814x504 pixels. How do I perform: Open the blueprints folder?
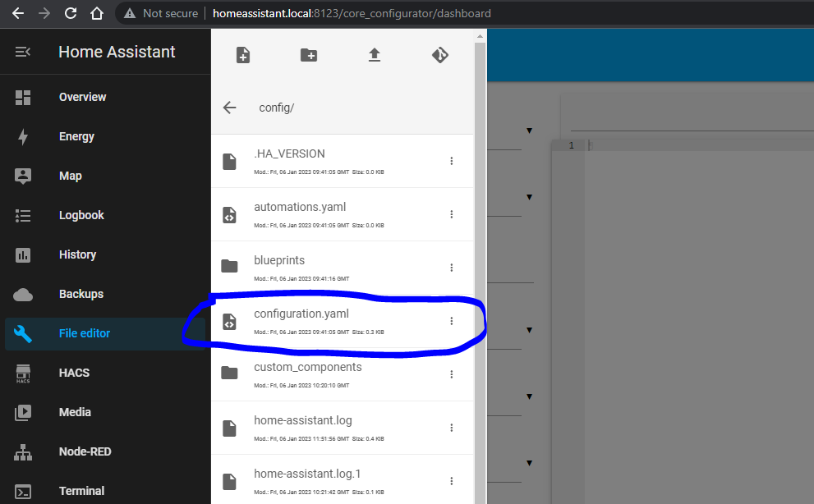click(343, 268)
